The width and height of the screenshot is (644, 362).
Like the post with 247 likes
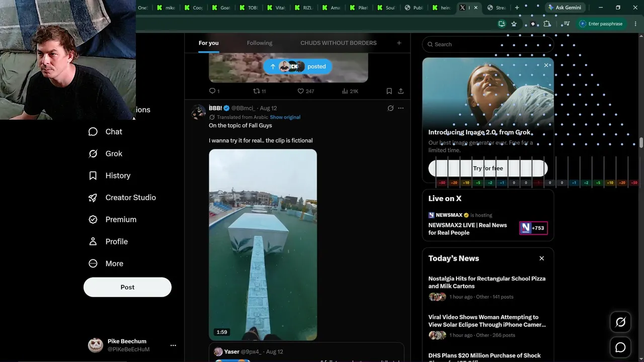click(300, 91)
